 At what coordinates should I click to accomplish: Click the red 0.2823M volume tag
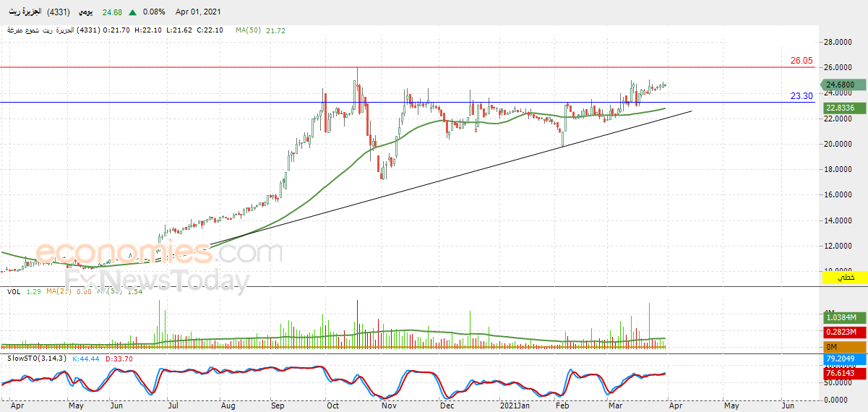click(x=845, y=332)
